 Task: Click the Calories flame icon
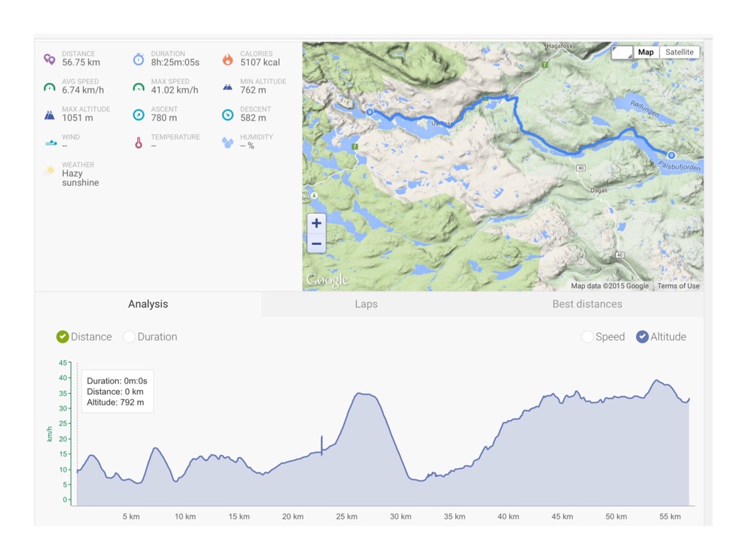228,59
